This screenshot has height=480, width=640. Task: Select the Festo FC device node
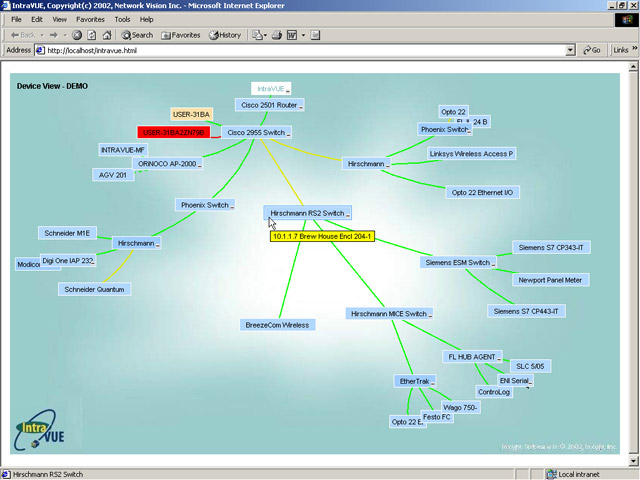[x=437, y=417]
